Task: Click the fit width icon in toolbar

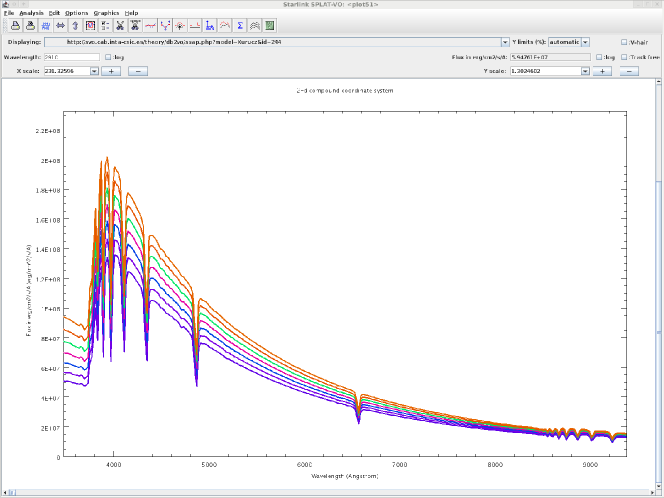Action: (x=60, y=25)
